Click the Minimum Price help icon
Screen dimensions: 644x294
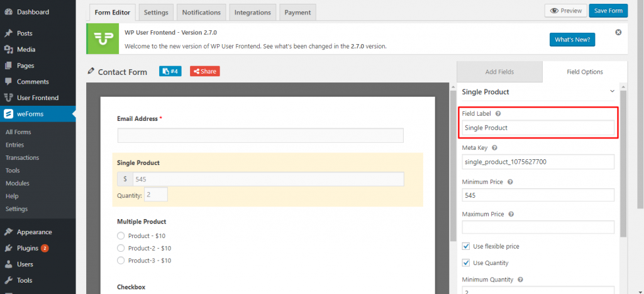(510, 182)
